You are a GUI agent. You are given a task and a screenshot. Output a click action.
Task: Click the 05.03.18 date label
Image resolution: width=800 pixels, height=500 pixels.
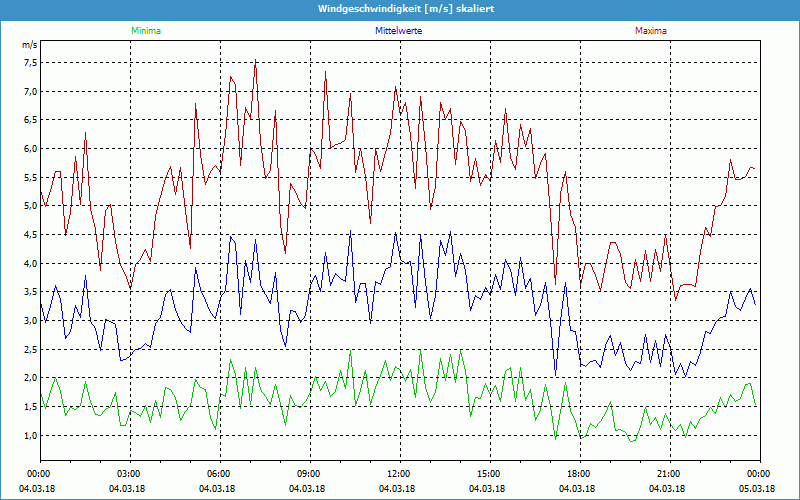(x=758, y=488)
